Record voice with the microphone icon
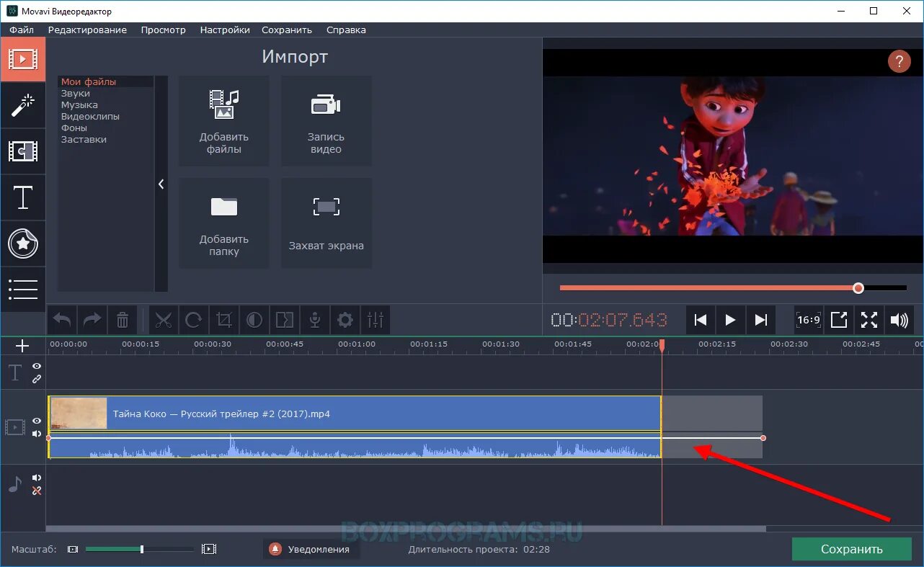This screenshot has height=567, width=924. (x=315, y=320)
